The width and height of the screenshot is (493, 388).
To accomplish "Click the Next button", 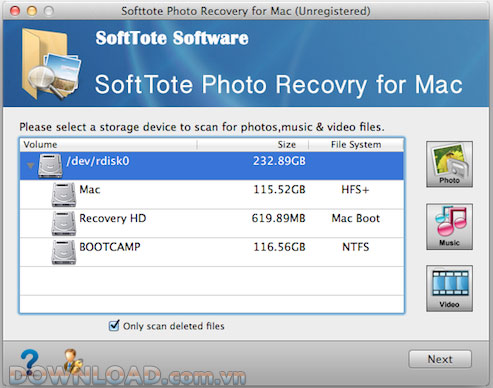I will coord(440,359).
